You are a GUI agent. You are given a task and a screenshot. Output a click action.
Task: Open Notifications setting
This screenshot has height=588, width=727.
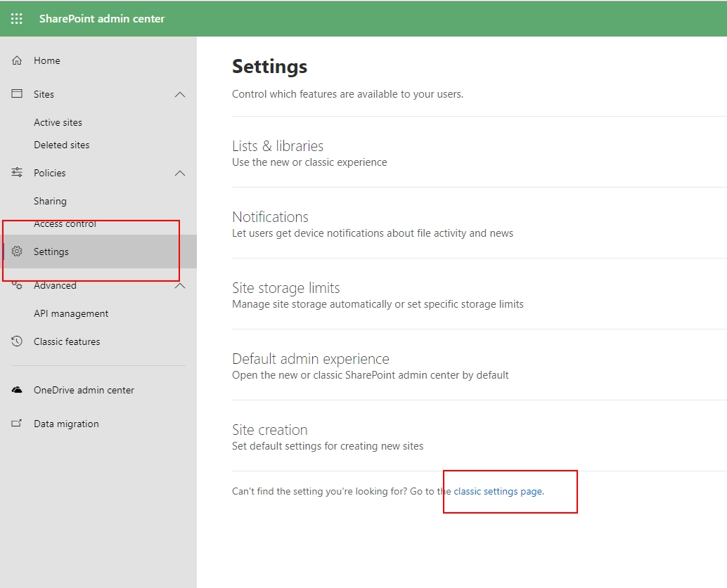click(270, 217)
